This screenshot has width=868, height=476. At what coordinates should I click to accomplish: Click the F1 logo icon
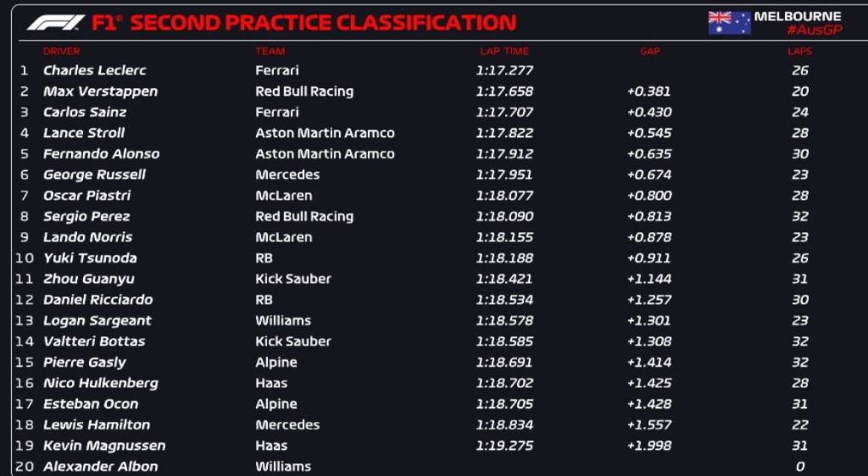55,22
